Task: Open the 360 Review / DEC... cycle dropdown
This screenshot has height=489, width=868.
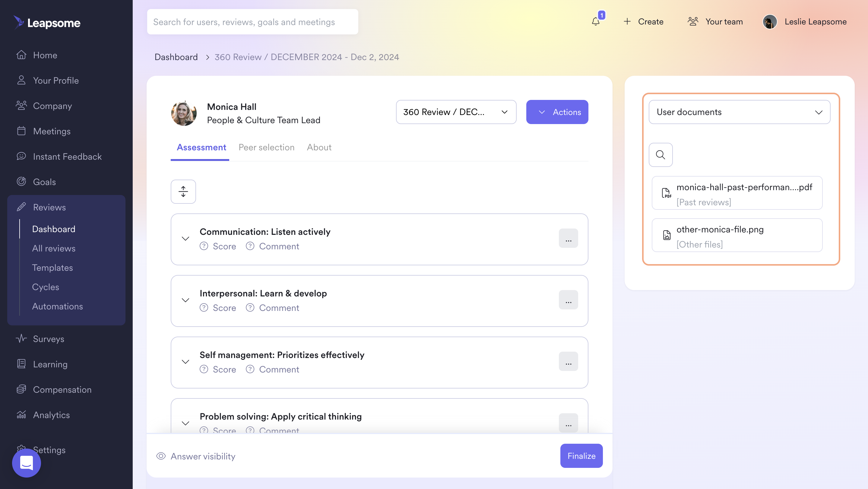Action: pyautogui.click(x=456, y=112)
